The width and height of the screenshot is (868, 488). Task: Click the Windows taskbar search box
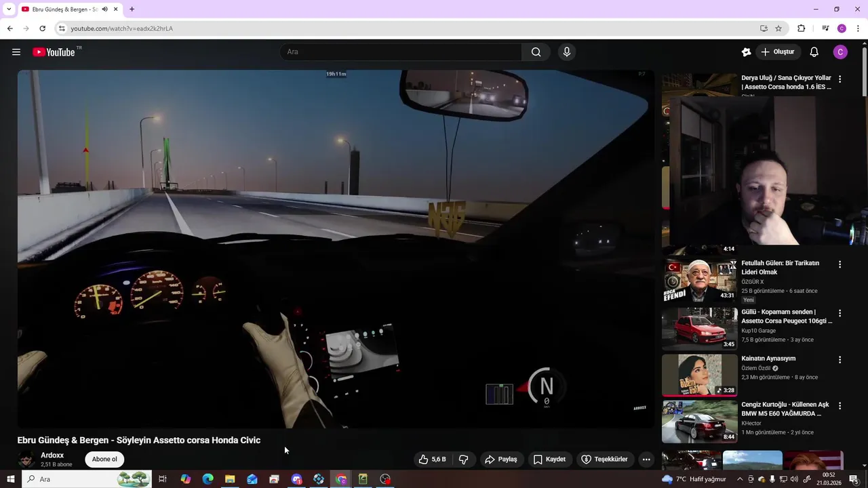88,479
